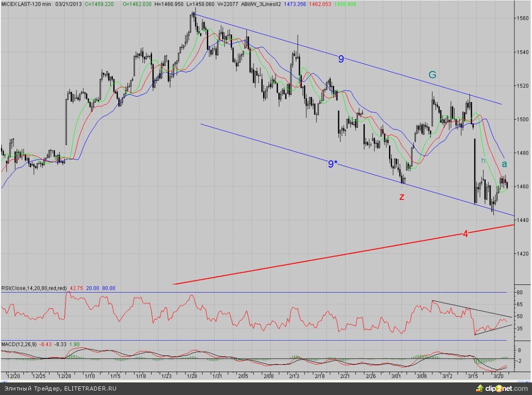Click the 1500 level on price axis

[x=522, y=119]
